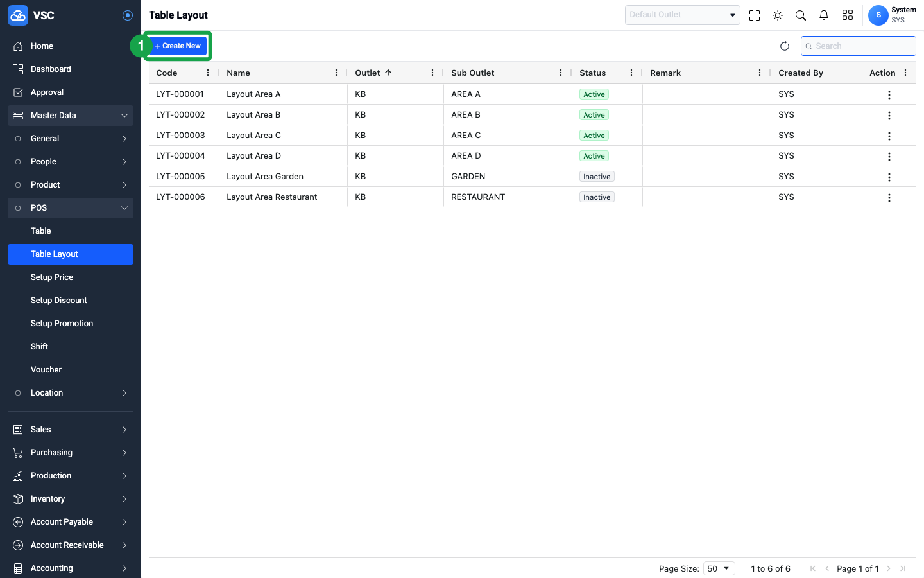Collapse the POS submenu
The image size is (924, 578).
click(71, 208)
